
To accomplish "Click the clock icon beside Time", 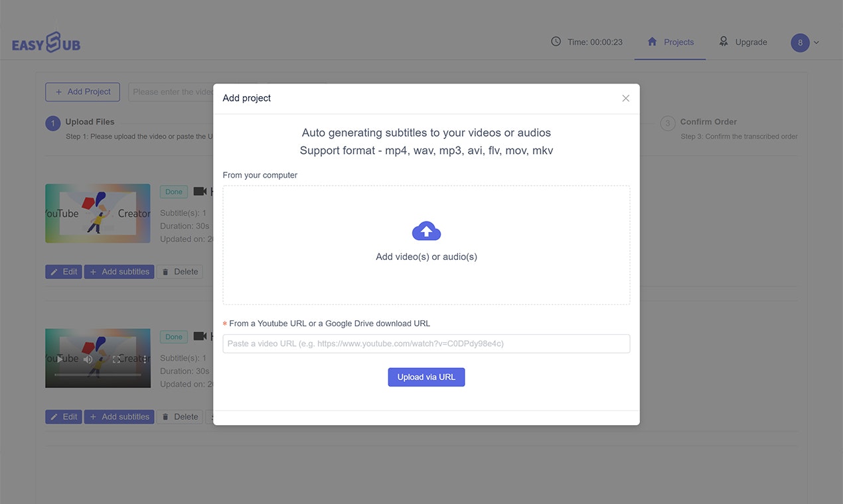I will click(x=556, y=41).
